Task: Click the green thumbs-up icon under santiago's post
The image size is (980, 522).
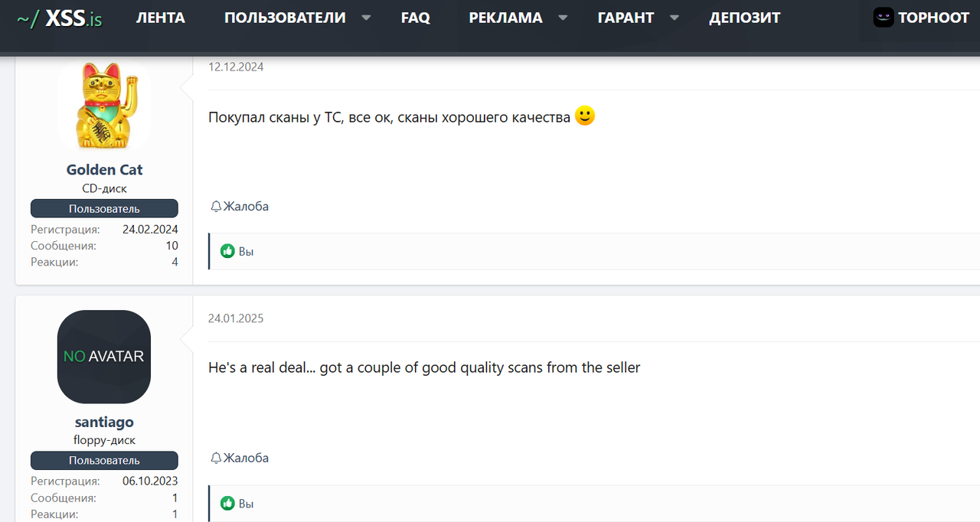Action: 227,504
